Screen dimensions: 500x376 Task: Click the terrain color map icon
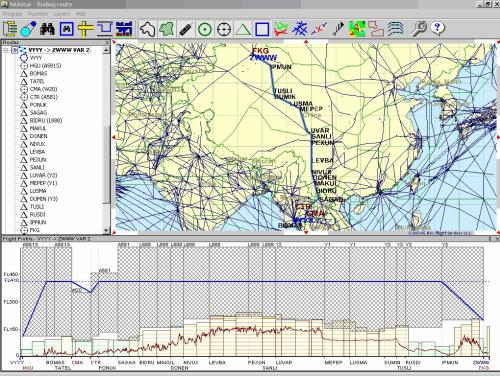click(x=357, y=29)
